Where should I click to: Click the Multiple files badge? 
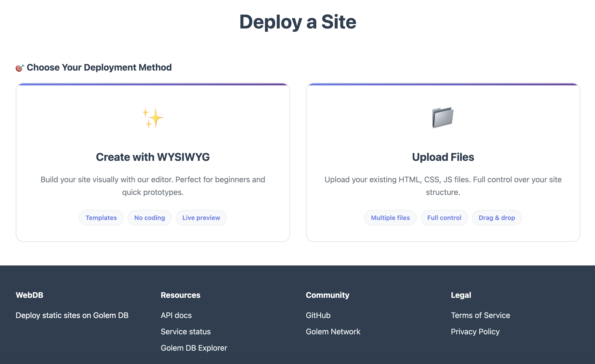(x=390, y=218)
